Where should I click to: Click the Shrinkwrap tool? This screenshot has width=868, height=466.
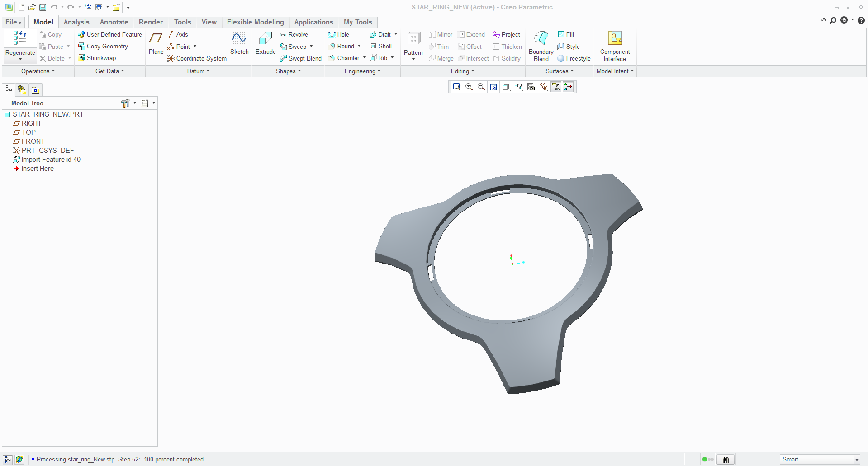point(97,58)
